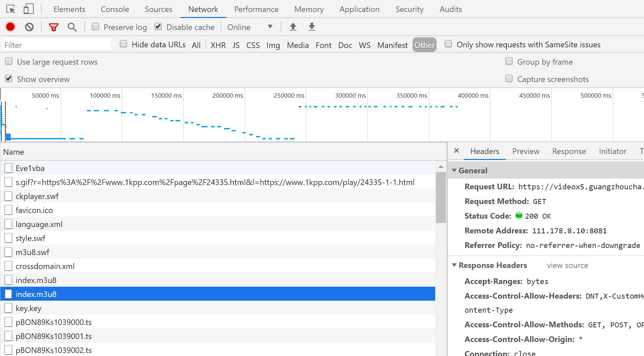Viewport: 644px width, 356px height.
Task: Show All request types
Action: (196, 45)
